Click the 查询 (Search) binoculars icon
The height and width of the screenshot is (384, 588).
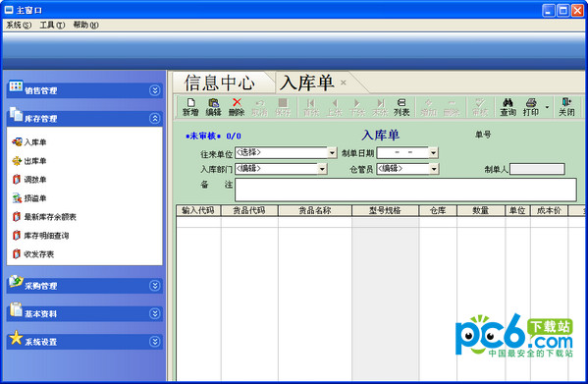pos(508,107)
